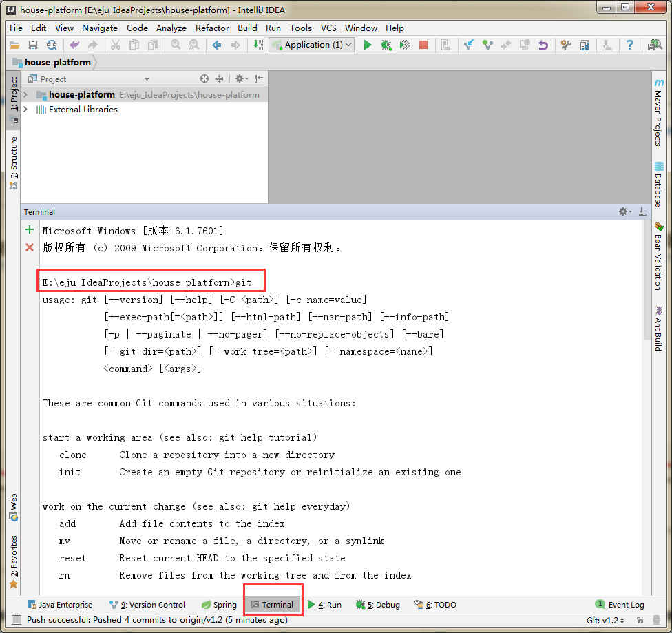This screenshot has height=633, width=672.
Task: Run the Application configuration
Action: click(368, 44)
